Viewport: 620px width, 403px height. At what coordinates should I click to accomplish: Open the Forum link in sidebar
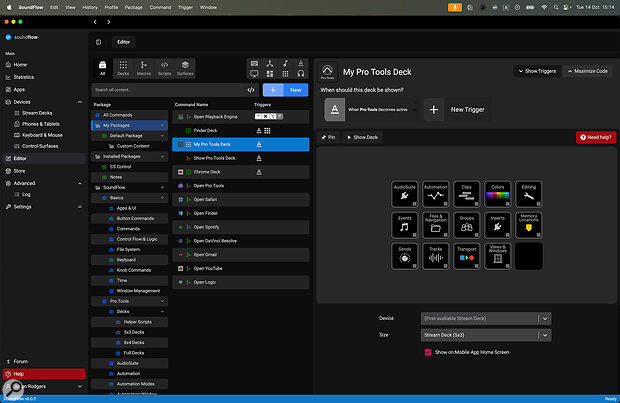pos(21,361)
